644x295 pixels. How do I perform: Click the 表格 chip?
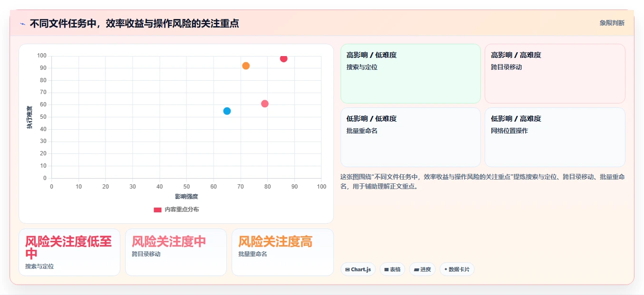392,269
